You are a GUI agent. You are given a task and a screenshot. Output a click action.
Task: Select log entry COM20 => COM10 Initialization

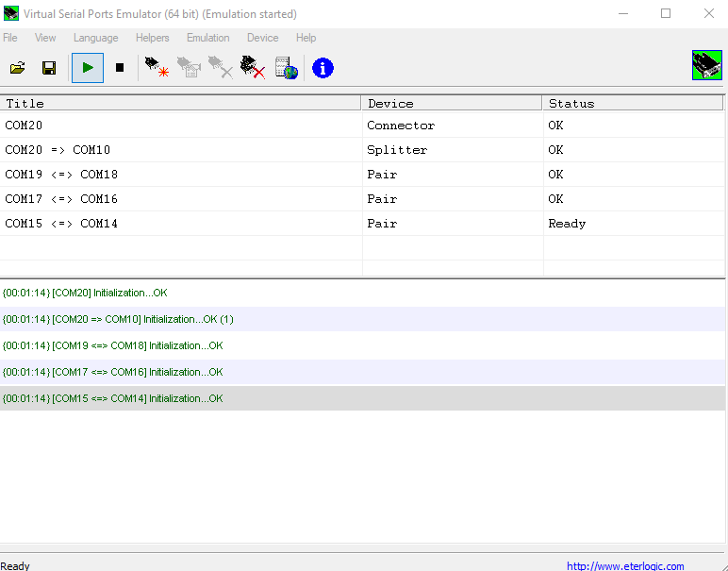coord(362,319)
